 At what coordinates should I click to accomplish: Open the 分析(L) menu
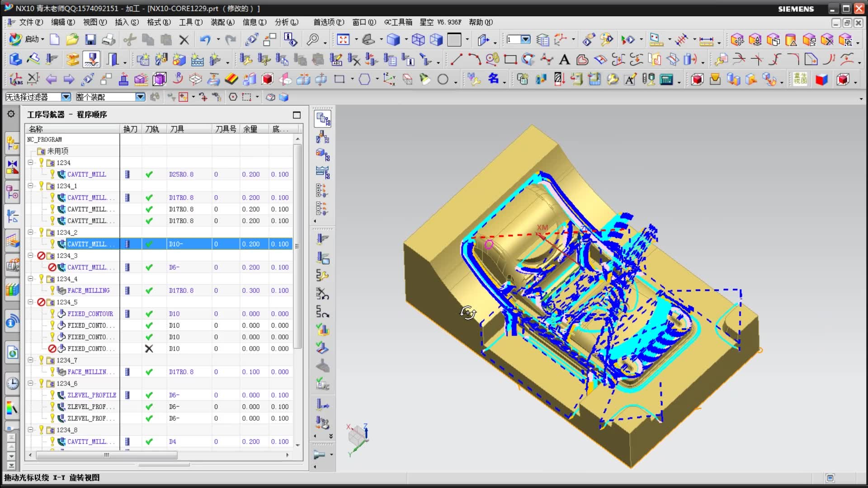286,22
